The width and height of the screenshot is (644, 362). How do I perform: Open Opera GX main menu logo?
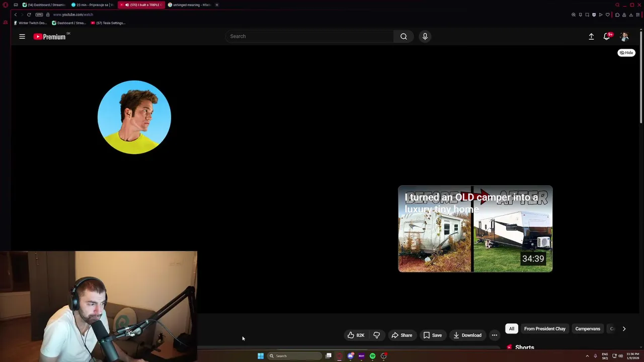point(5,5)
